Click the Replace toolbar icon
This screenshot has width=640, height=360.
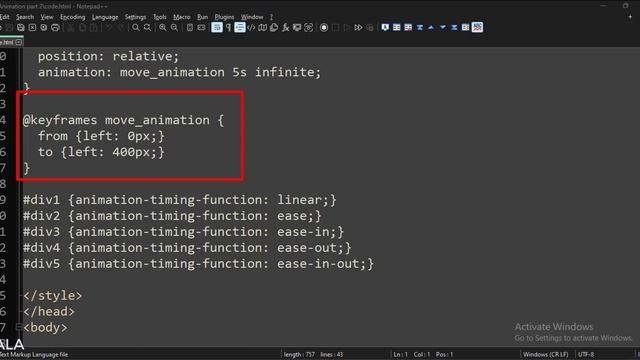pyautogui.click(x=147, y=27)
